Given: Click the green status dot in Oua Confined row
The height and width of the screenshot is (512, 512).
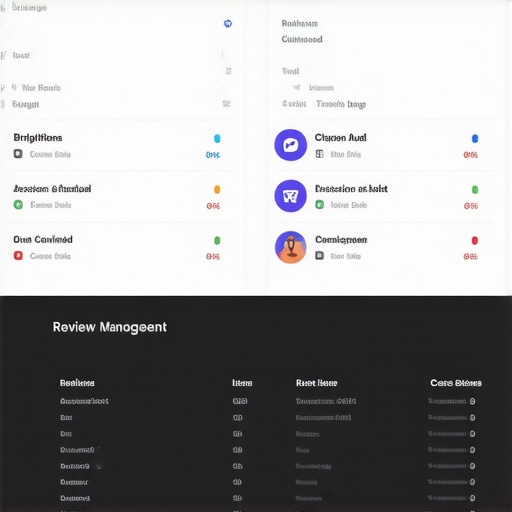Looking at the screenshot, I should 217,240.
